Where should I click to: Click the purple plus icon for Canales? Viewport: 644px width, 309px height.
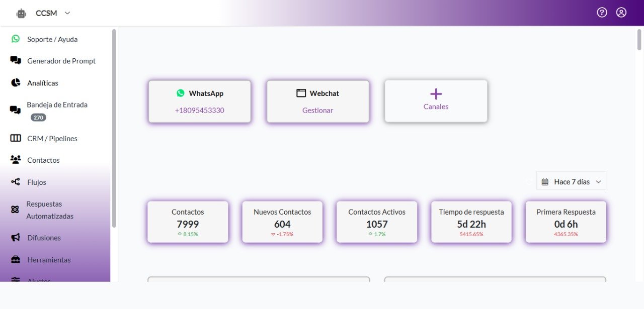[x=436, y=94]
